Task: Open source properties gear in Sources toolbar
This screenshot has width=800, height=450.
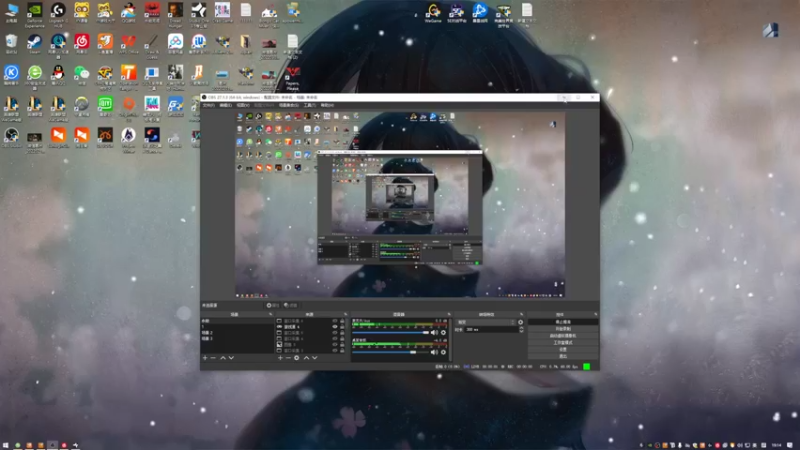Action: [296, 358]
